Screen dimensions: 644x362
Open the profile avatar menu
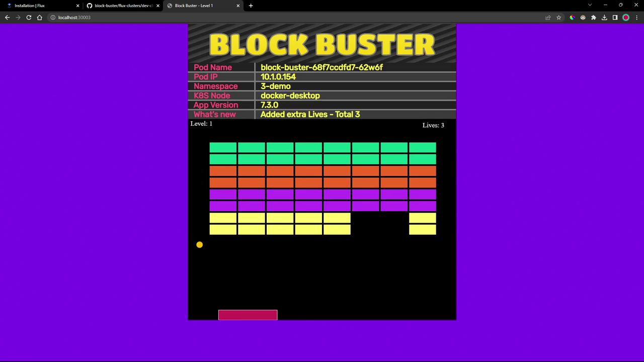pyautogui.click(x=626, y=18)
